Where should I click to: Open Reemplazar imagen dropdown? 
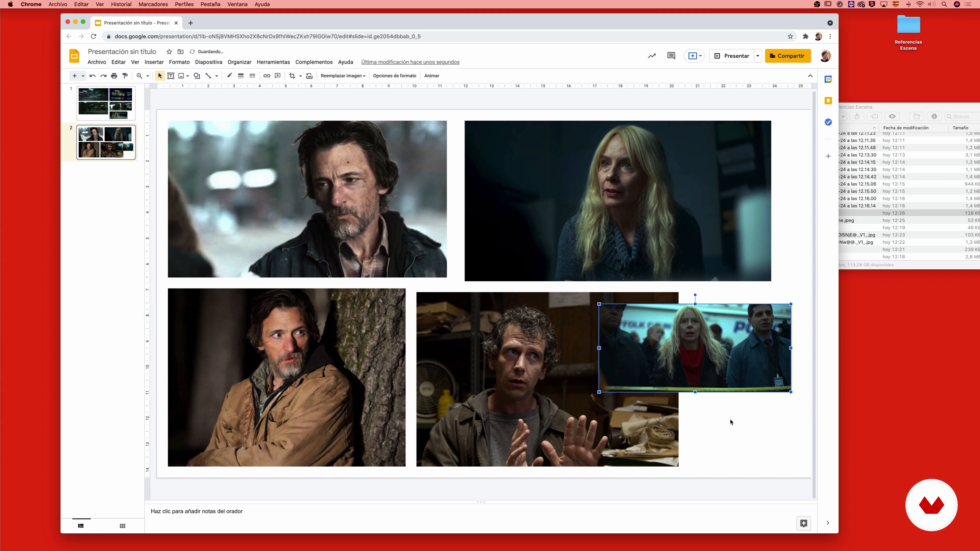343,76
